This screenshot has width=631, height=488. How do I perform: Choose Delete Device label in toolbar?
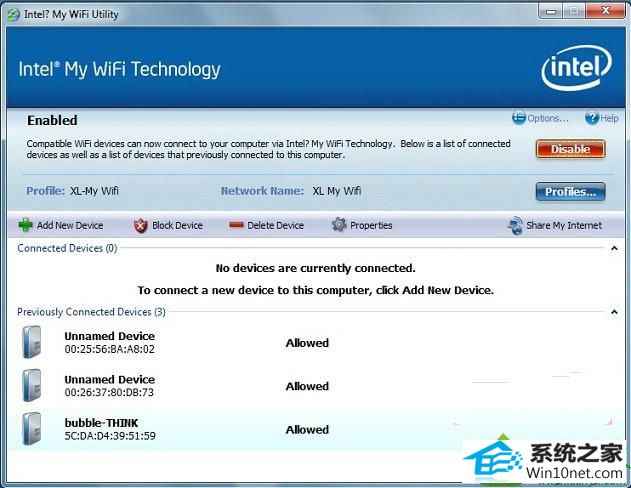pyautogui.click(x=275, y=225)
